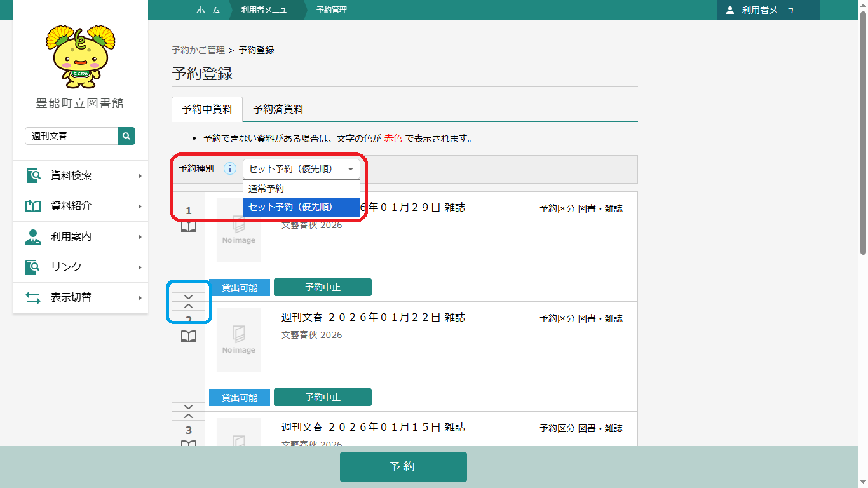
Task: Expand the リンク sidebar menu
Action: click(80, 267)
